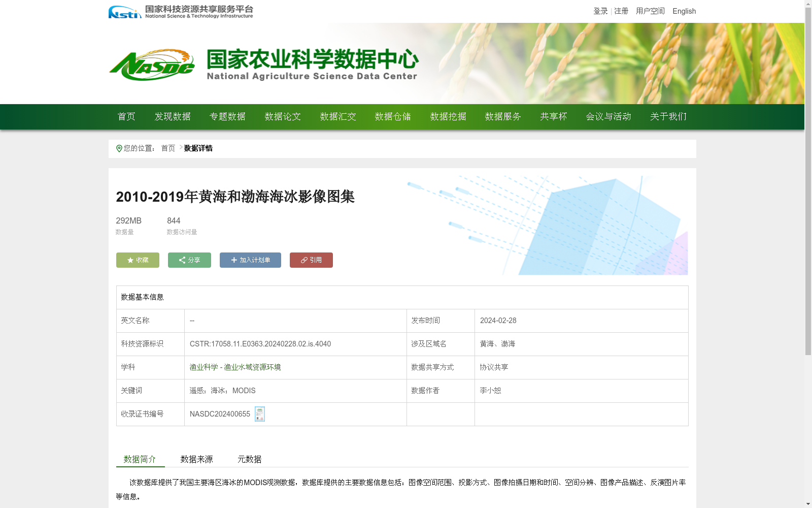
Task: Select the 数据简介 tab
Action: tap(140, 459)
